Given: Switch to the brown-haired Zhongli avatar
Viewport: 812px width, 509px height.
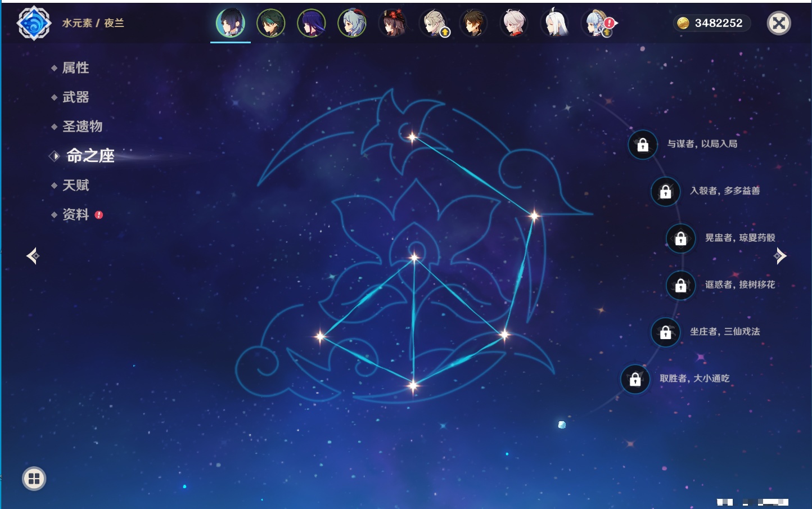Looking at the screenshot, I should tap(473, 23).
